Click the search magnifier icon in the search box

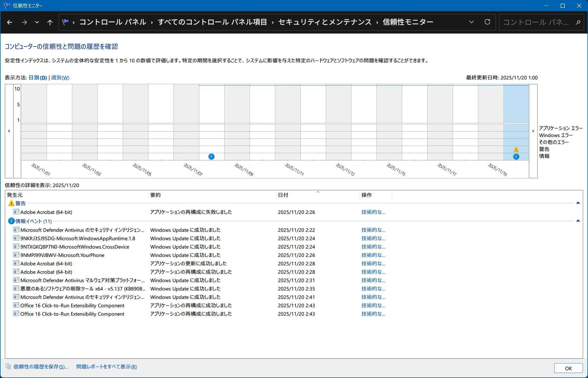pyautogui.click(x=578, y=22)
